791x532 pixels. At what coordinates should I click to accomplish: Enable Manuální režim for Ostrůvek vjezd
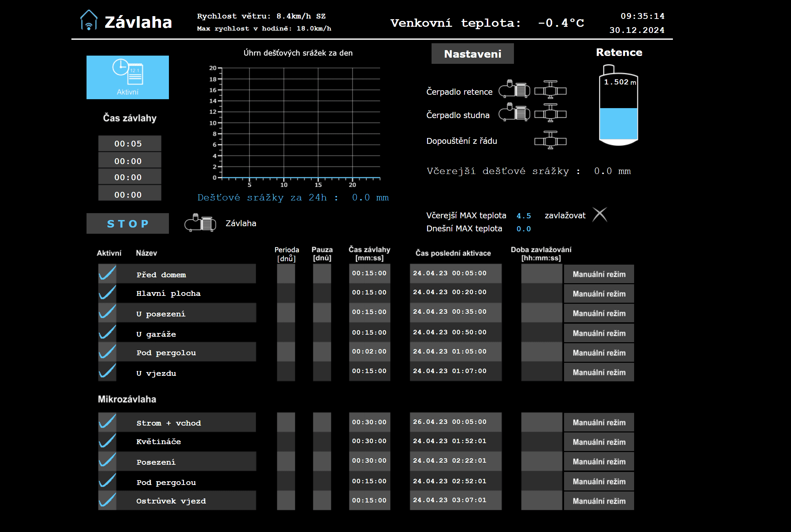(x=599, y=501)
